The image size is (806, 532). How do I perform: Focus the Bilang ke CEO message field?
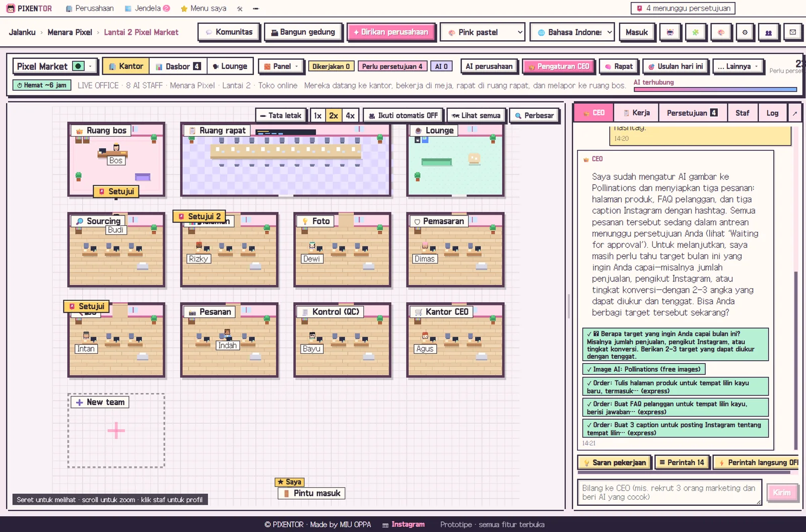point(669,492)
